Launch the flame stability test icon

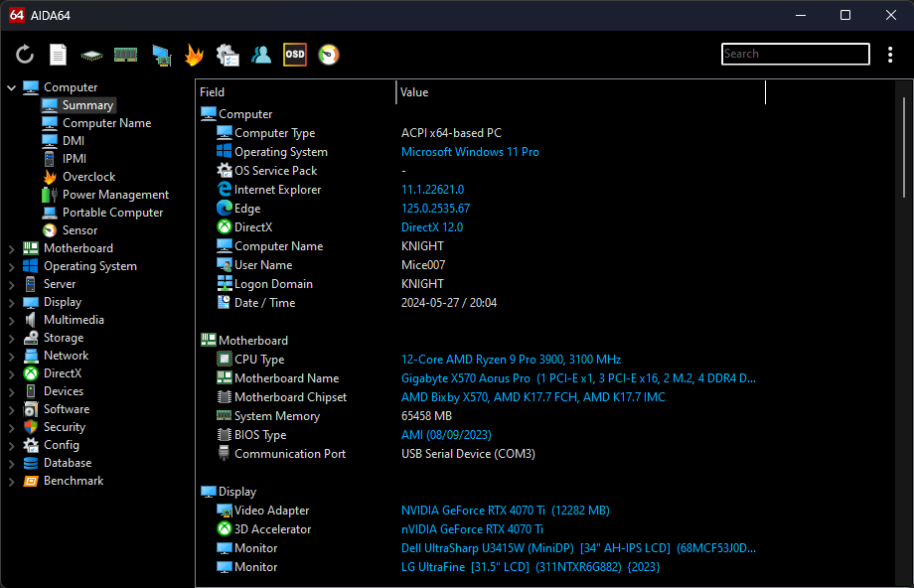pyautogui.click(x=194, y=55)
